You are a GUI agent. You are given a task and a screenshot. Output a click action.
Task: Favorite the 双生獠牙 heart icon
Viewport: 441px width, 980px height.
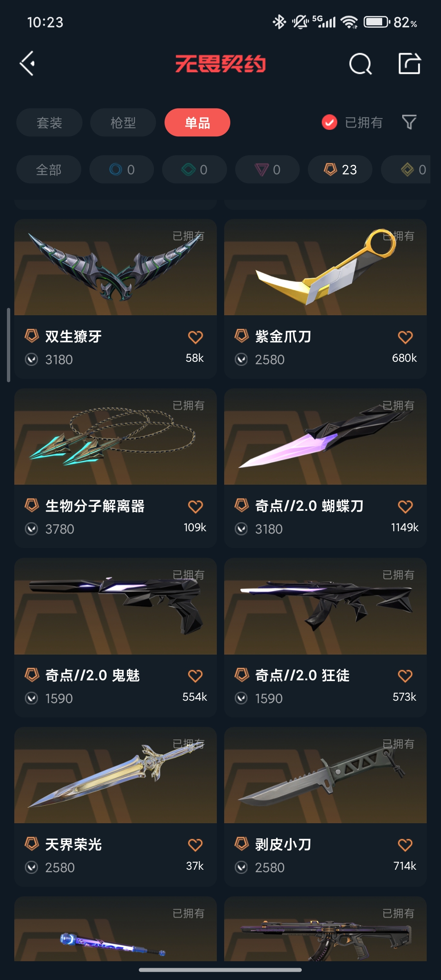pos(195,337)
